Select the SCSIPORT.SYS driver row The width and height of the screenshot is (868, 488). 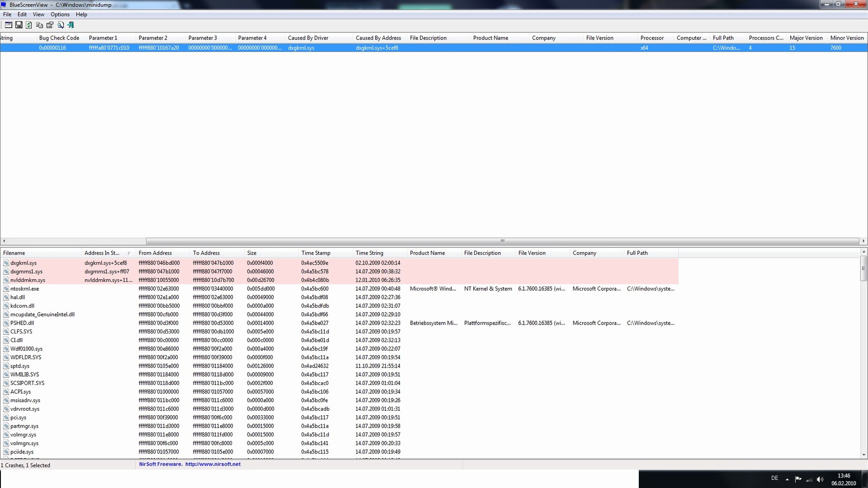(339, 383)
